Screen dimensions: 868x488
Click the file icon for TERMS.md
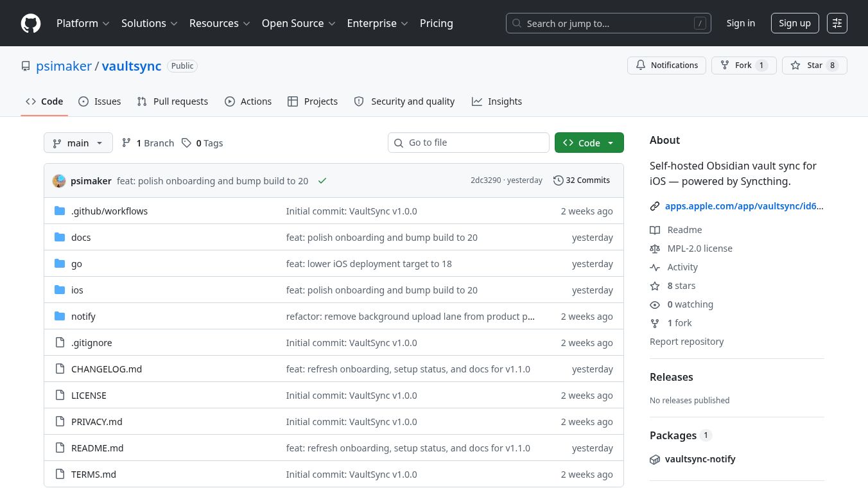pyautogui.click(x=60, y=475)
